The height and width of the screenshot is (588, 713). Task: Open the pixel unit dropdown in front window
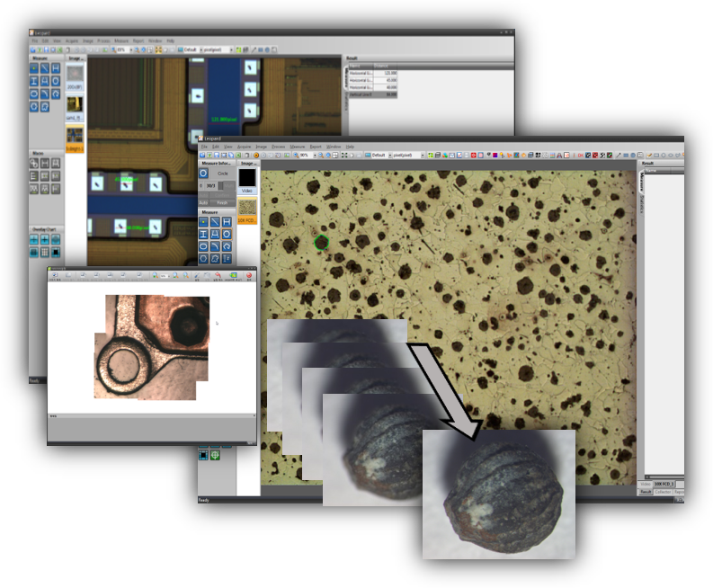[x=423, y=155]
